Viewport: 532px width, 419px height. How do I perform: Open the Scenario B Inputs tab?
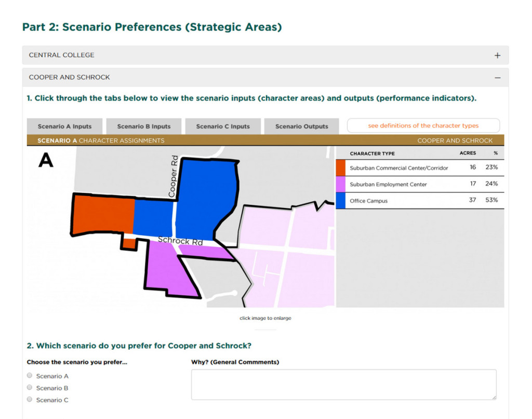coord(144,126)
